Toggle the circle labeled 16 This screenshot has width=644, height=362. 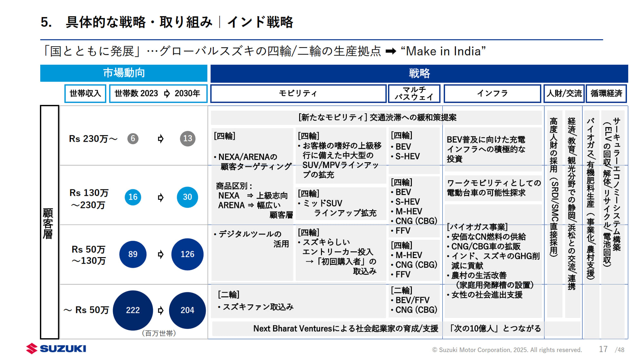(133, 197)
